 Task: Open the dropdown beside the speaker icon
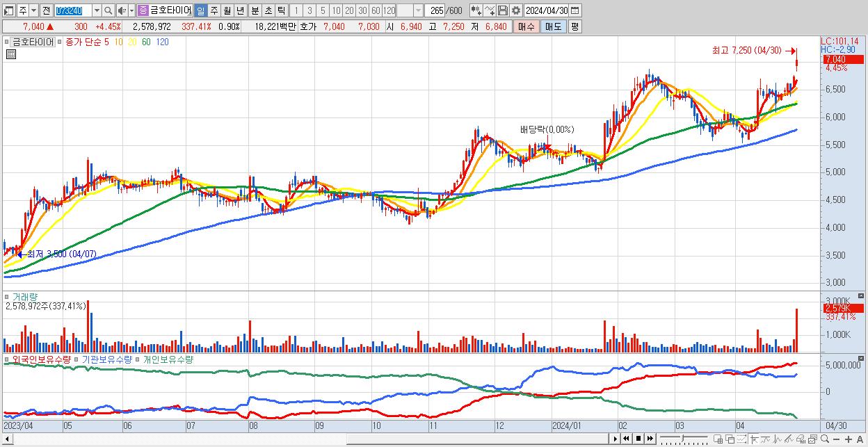[x=131, y=10]
